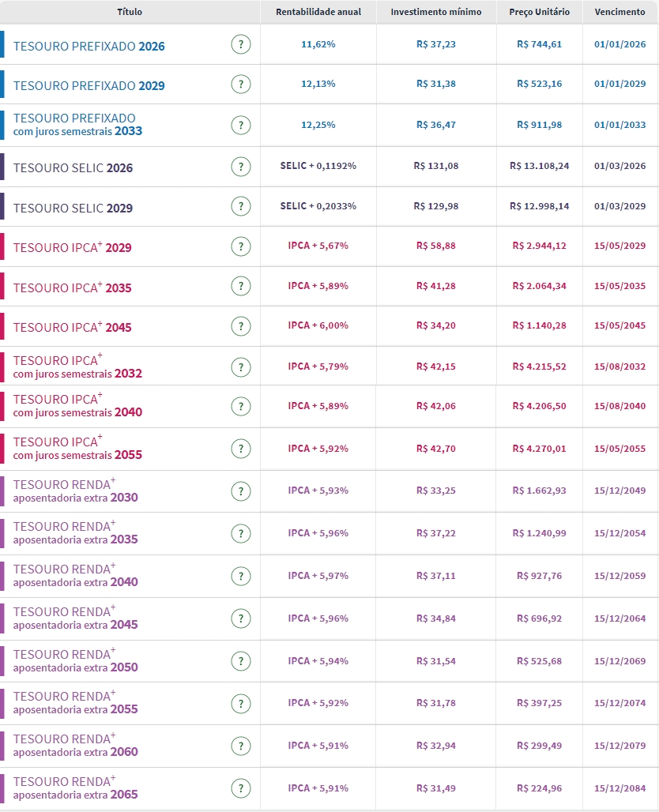Open info icon for Renda+ aposentadoria 2050
Screen dimensions: 659x812
[241, 661]
